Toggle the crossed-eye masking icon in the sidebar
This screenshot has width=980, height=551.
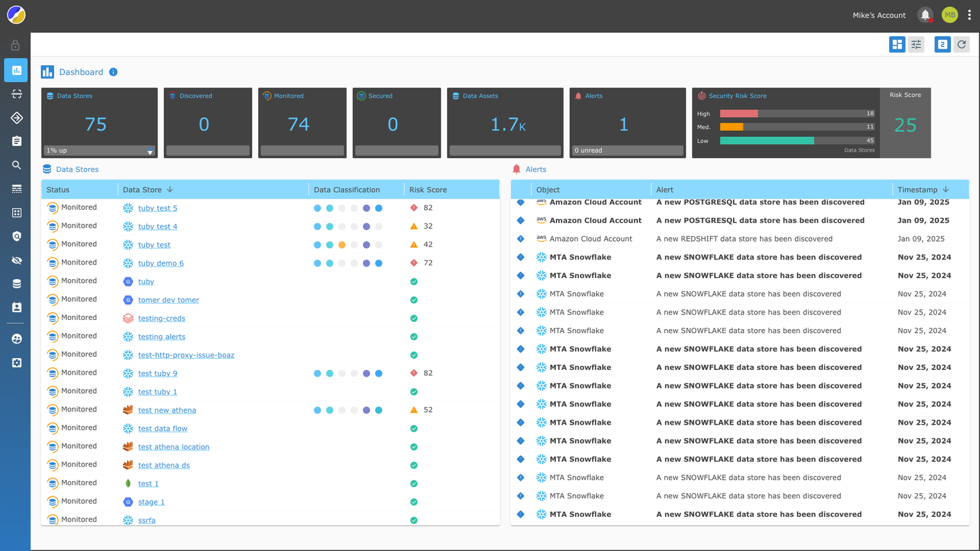pyautogui.click(x=16, y=260)
